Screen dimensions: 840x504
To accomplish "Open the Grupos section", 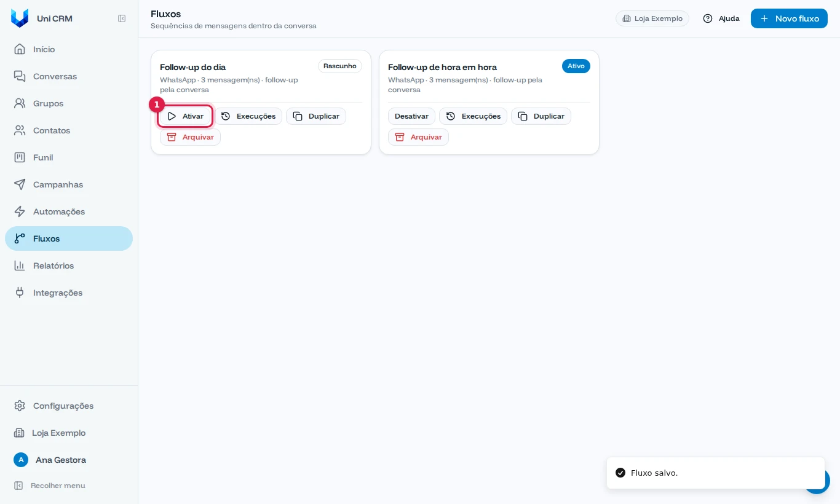I will click(69, 103).
